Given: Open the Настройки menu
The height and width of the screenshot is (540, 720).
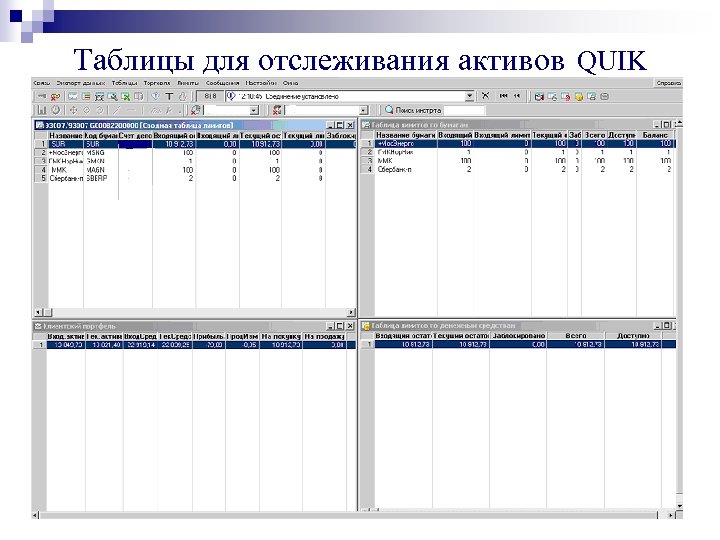Looking at the screenshot, I should point(261,83).
